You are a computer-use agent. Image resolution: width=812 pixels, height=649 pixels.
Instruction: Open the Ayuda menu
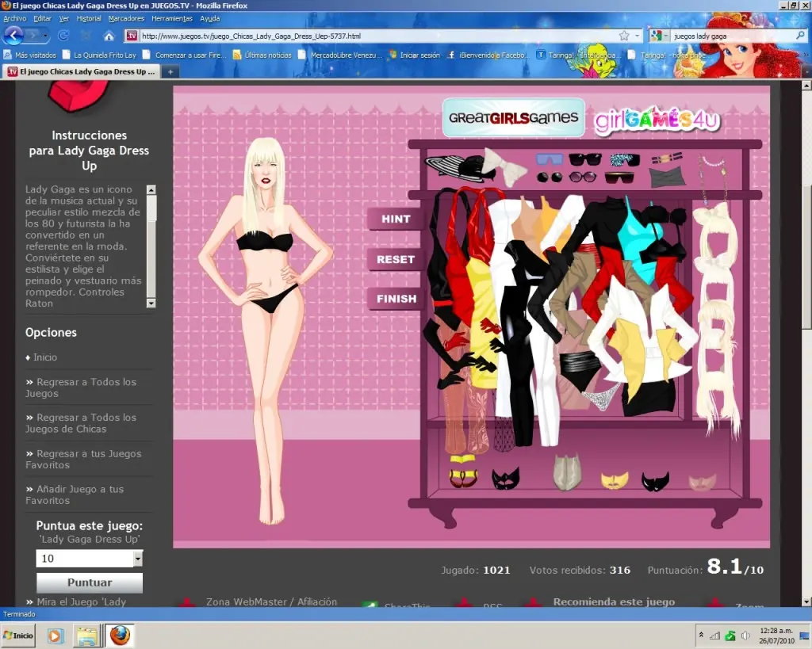click(x=209, y=19)
